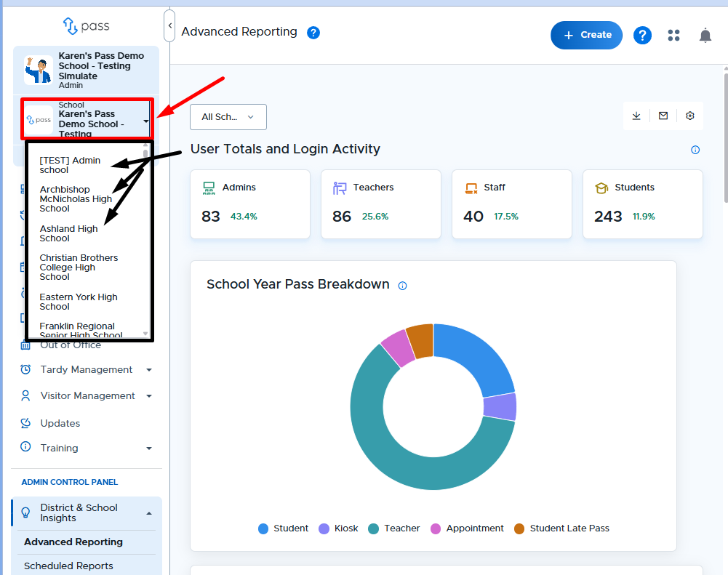Click the download report icon
728x575 pixels.
[x=636, y=116]
